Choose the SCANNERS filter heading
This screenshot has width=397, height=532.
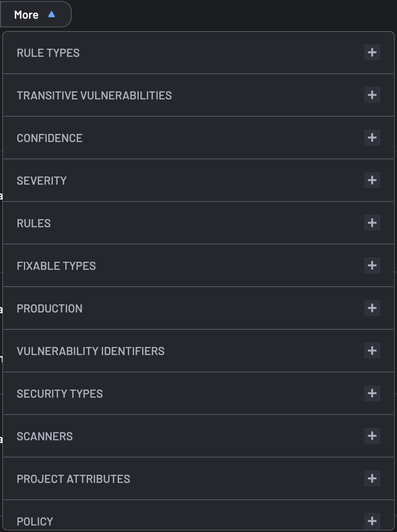(x=45, y=436)
